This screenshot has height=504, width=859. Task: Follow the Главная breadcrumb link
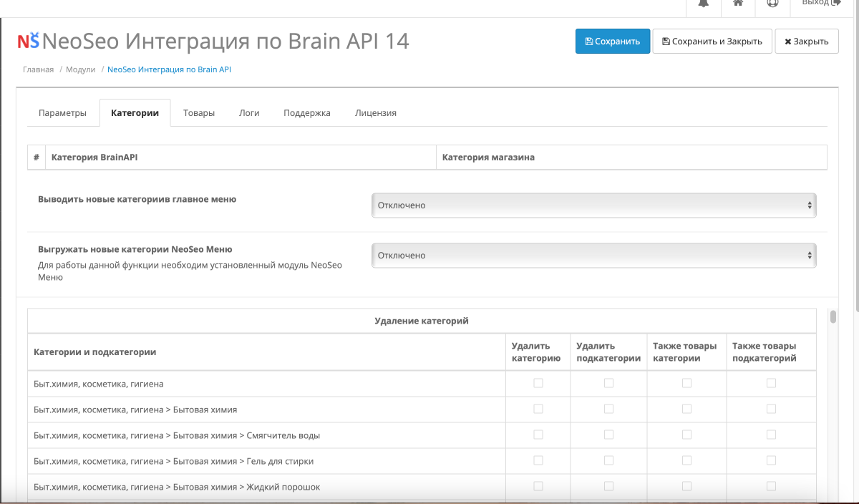38,70
